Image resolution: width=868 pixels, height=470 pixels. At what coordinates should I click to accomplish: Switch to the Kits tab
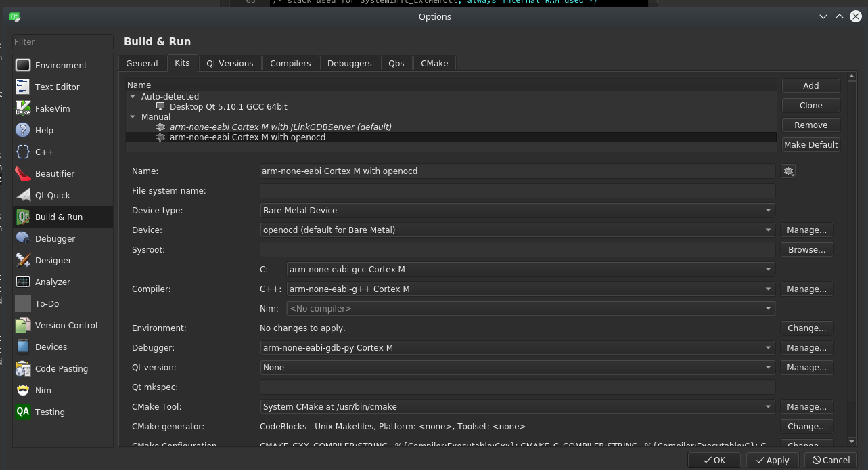coord(182,62)
